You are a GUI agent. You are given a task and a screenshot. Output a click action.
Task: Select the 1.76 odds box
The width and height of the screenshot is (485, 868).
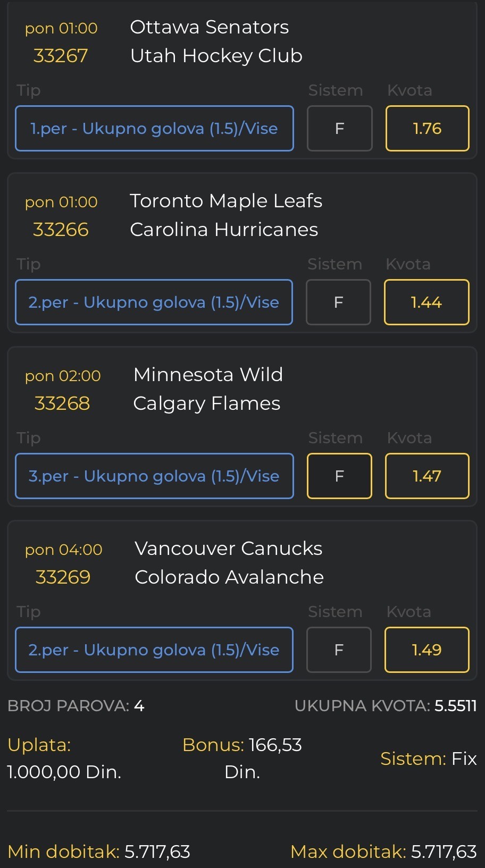coord(427,129)
